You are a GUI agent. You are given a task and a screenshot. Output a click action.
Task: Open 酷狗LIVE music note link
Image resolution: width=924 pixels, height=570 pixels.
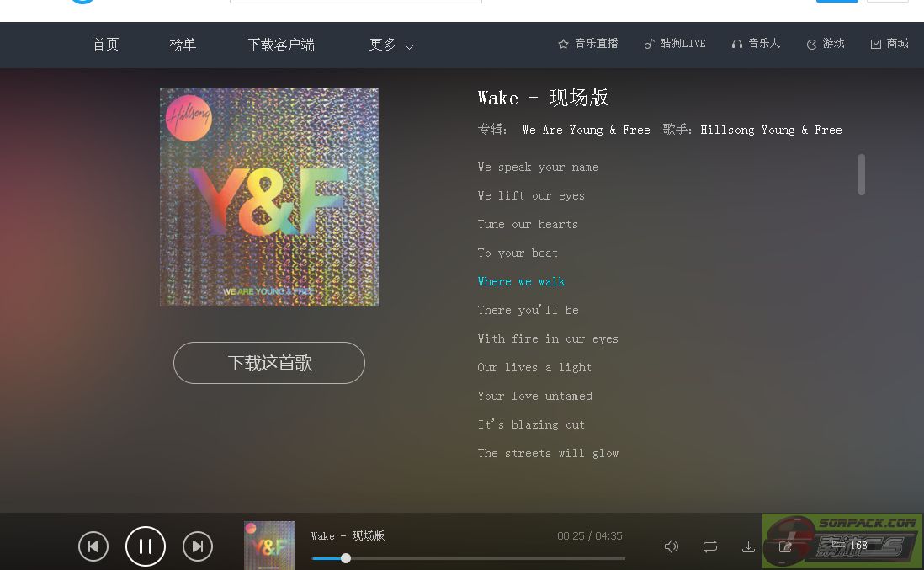675,44
